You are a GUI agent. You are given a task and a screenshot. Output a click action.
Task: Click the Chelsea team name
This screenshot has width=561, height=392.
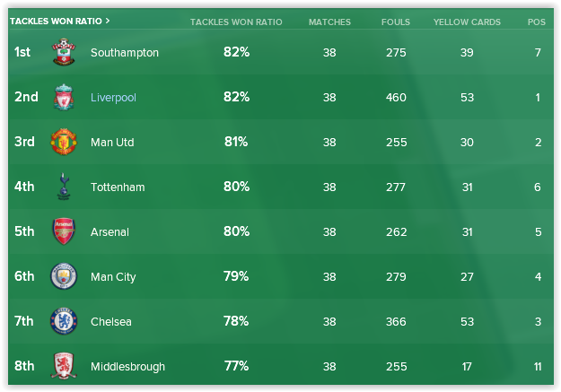[x=111, y=322]
